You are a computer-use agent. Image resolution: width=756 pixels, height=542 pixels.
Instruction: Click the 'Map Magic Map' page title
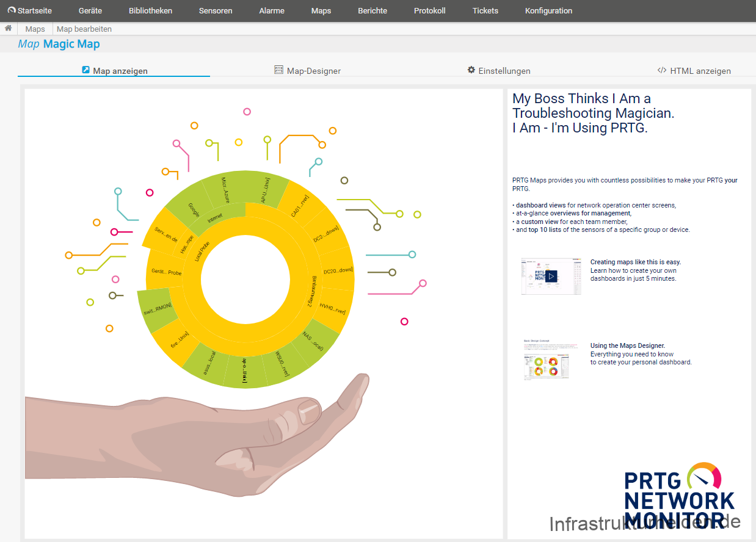point(59,44)
